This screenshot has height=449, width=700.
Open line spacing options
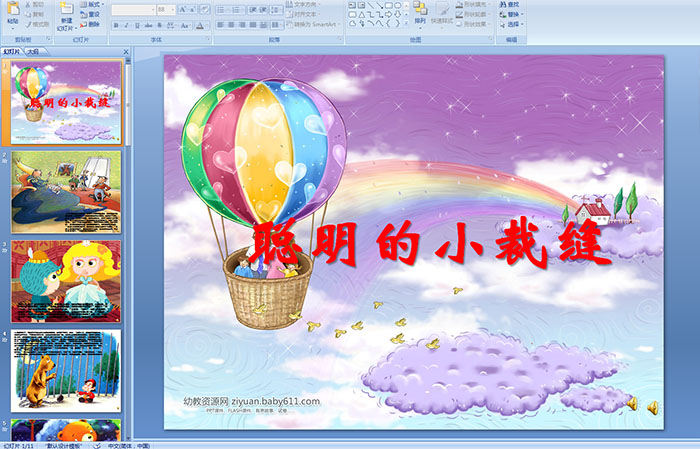coord(276,9)
